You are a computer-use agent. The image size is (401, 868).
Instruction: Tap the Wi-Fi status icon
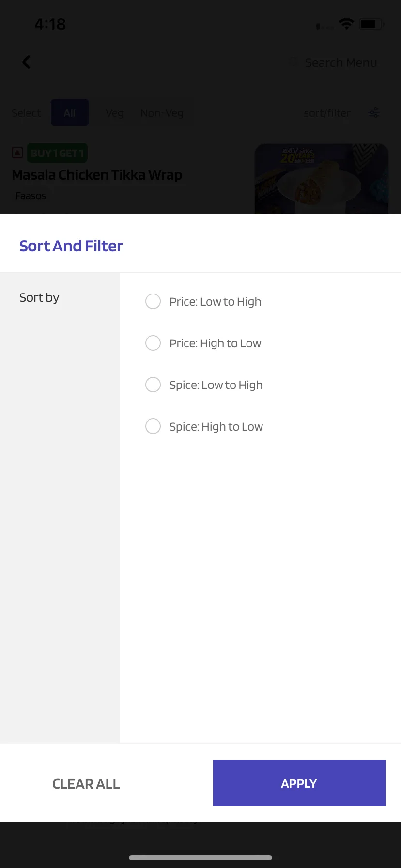click(346, 24)
